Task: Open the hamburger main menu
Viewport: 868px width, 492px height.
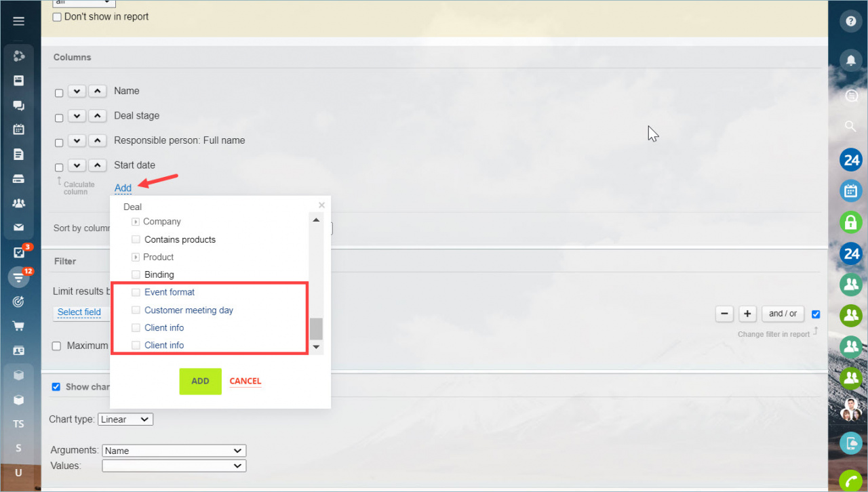Action: [x=18, y=21]
